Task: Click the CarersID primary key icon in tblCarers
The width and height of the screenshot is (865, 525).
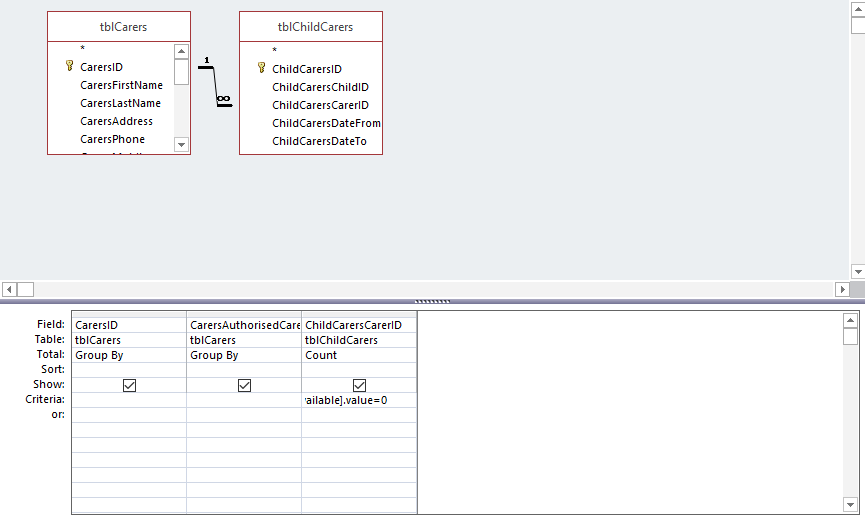Action: [x=70, y=66]
